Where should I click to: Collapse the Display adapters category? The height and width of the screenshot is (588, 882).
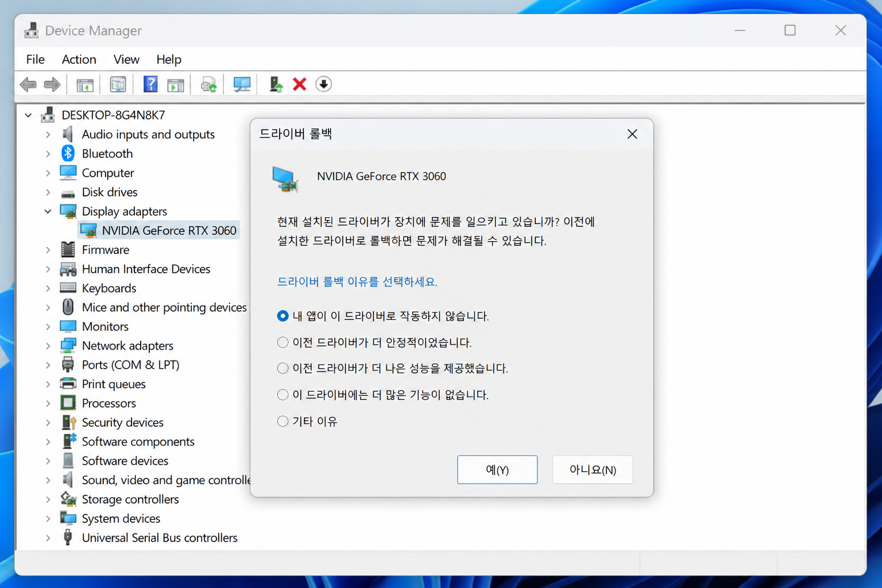[x=48, y=211]
